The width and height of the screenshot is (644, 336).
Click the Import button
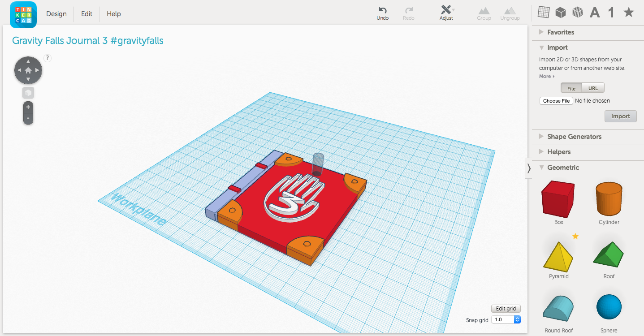[x=620, y=116]
